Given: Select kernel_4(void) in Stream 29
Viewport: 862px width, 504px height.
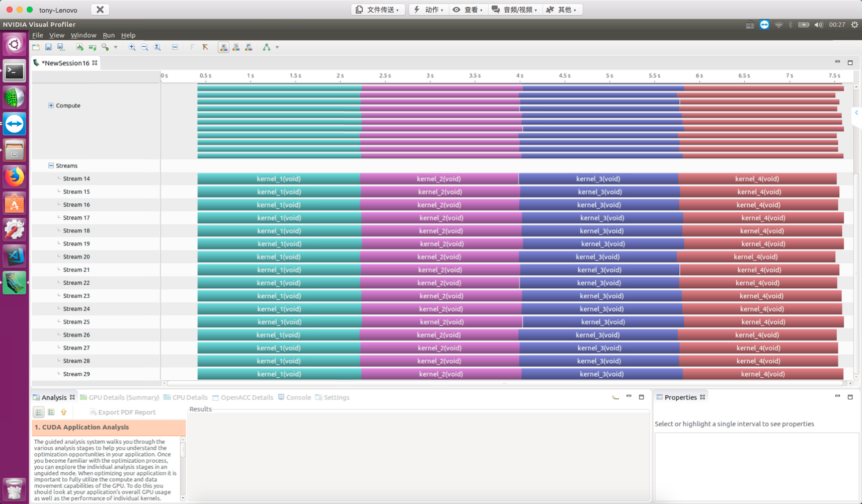Looking at the screenshot, I should click(763, 374).
